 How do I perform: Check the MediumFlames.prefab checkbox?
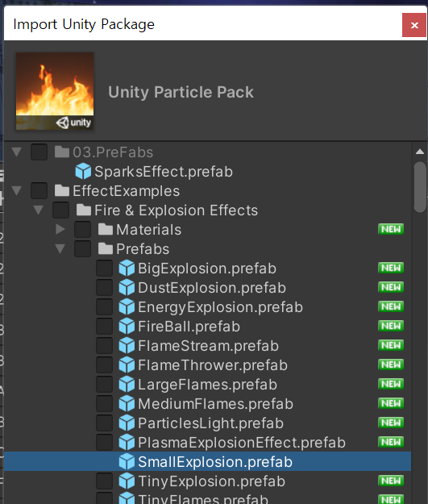click(x=105, y=404)
